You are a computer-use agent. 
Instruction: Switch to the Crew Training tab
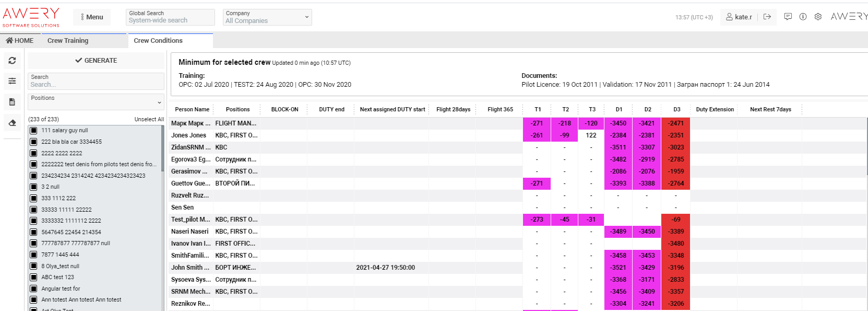[68, 41]
